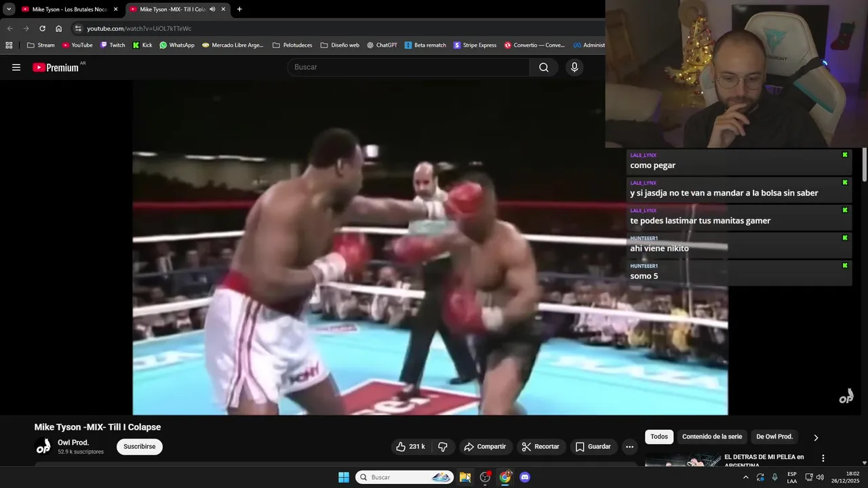Image resolution: width=868 pixels, height=488 pixels.
Task: Show hidden system tray icons chevron
Action: coord(746,477)
